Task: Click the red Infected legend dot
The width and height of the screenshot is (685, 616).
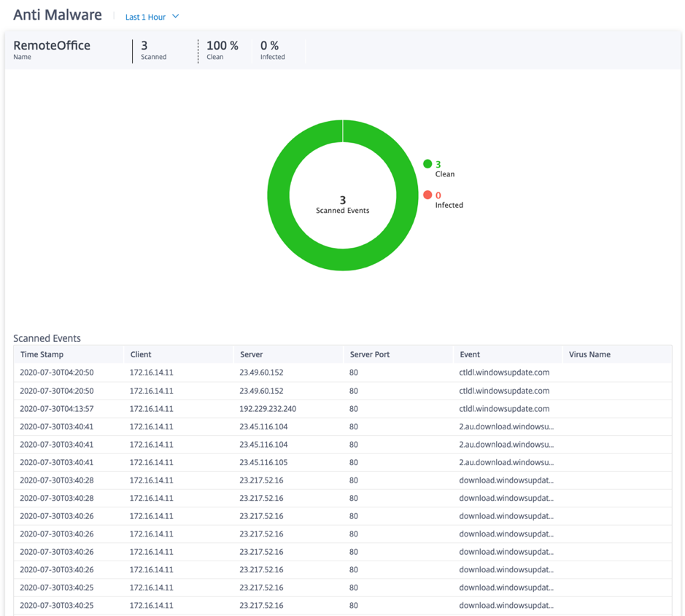Action: click(x=427, y=195)
